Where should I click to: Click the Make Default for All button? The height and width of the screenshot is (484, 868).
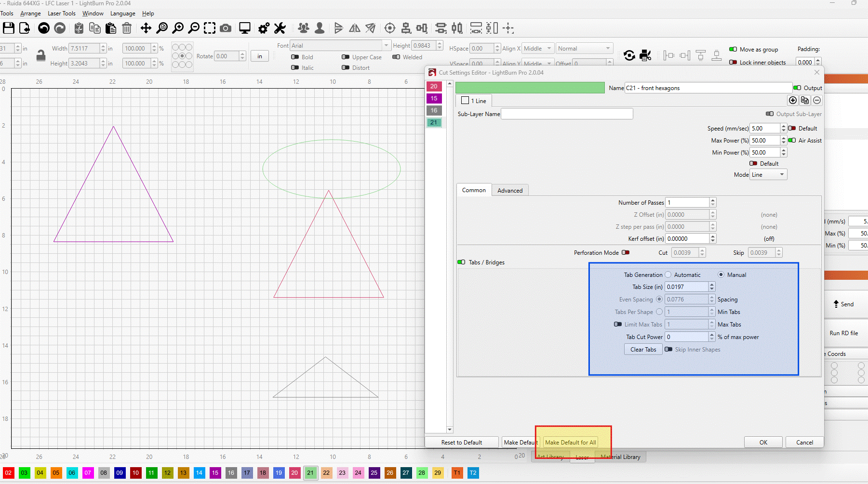click(571, 443)
